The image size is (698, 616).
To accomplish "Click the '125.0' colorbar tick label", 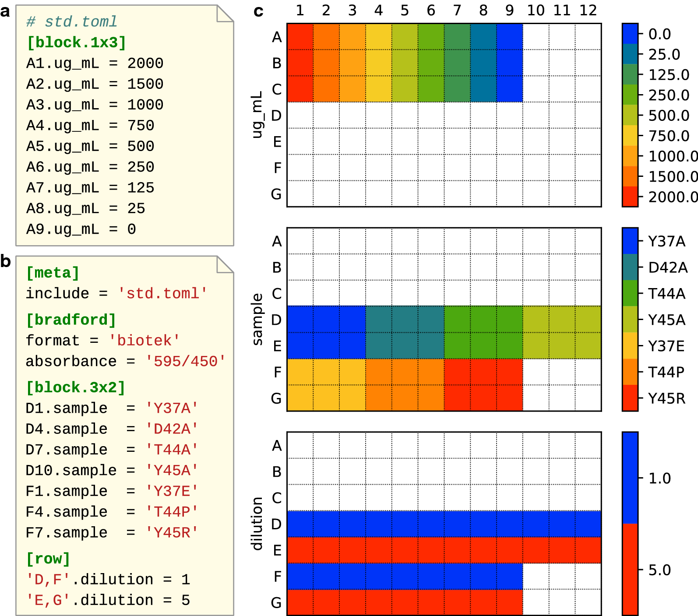I will pos(669,74).
